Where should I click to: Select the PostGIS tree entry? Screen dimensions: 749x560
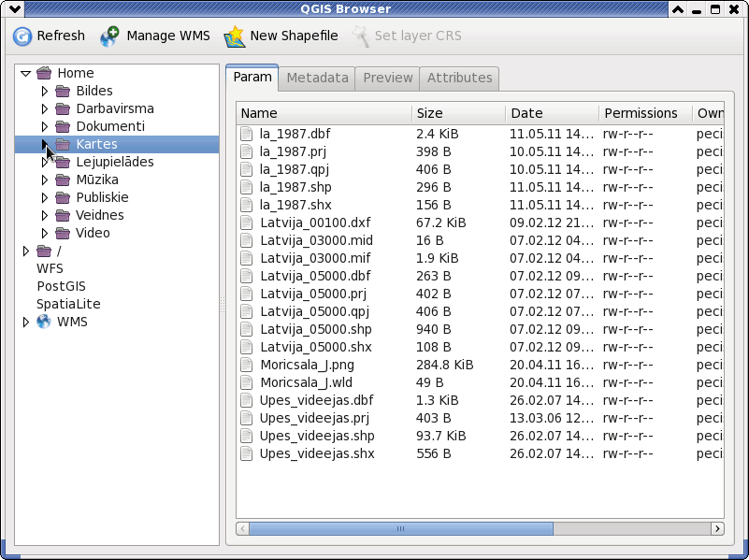point(62,286)
